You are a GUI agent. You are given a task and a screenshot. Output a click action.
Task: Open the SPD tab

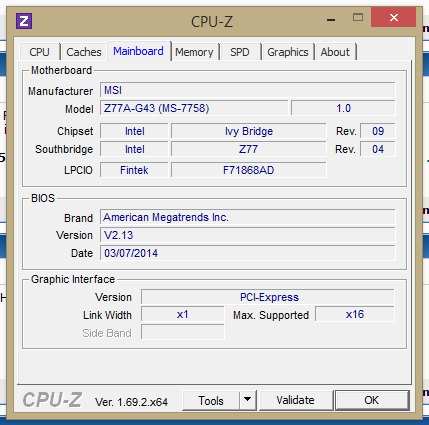(240, 52)
